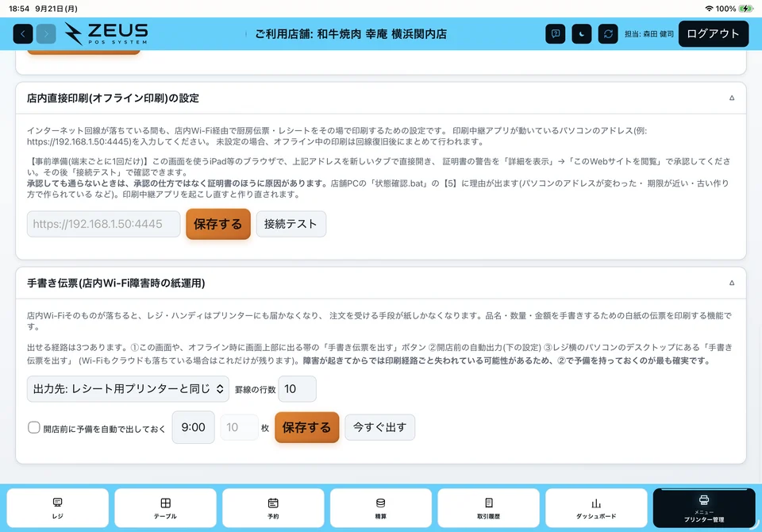Focus the relay address field https://192.168.1.50:4445
762x532 pixels.
point(103,224)
